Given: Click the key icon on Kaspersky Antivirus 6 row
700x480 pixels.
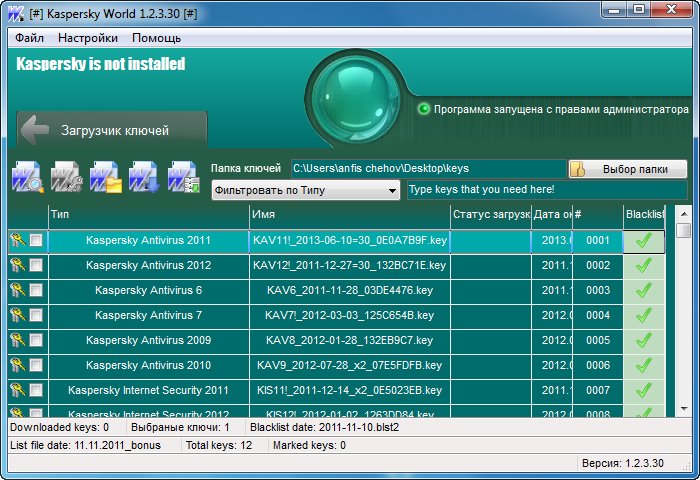Looking at the screenshot, I should coord(18,290).
